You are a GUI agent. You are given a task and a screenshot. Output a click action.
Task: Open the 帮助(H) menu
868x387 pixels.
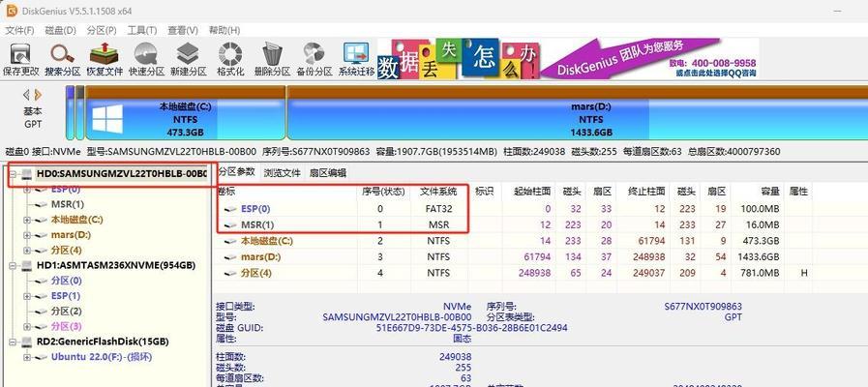tap(224, 30)
